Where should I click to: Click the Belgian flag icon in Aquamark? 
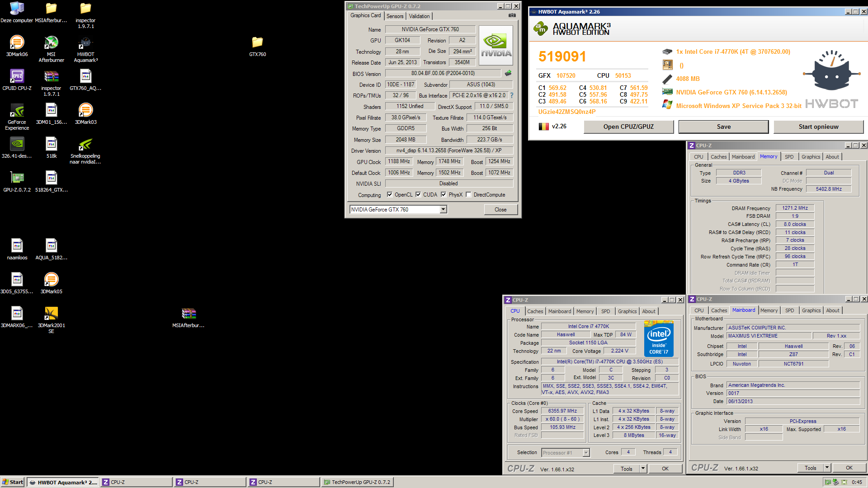click(x=543, y=127)
